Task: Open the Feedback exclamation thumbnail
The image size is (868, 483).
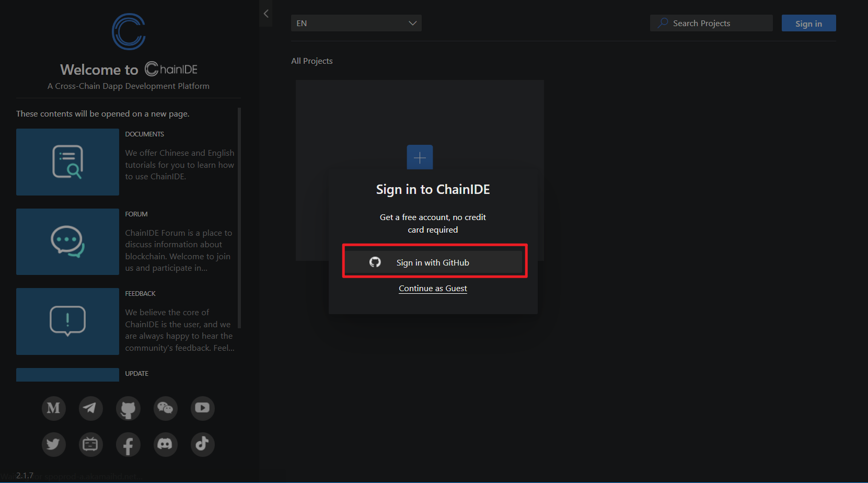Action: (x=67, y=321)
